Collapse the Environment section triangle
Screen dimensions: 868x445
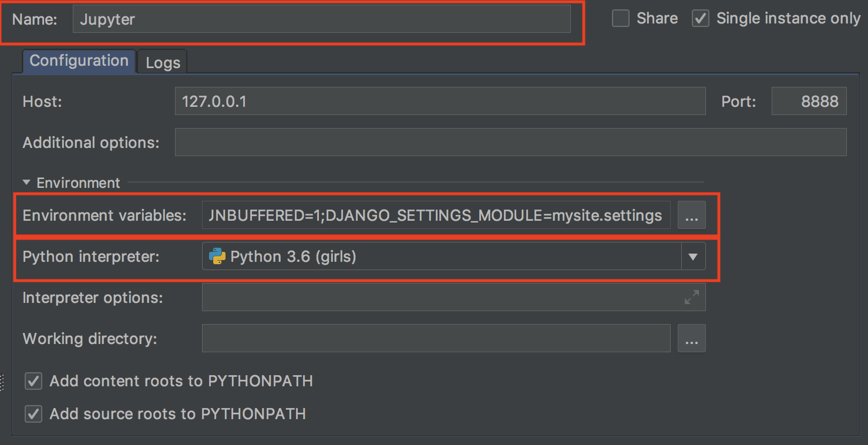coord(26,183)
